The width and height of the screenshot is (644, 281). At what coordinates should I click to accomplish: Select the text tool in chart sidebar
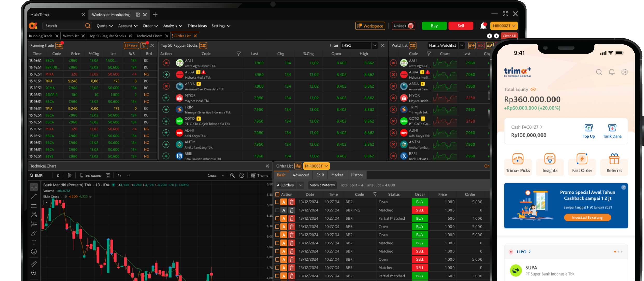pyautogui.click(x=34, y=242)
